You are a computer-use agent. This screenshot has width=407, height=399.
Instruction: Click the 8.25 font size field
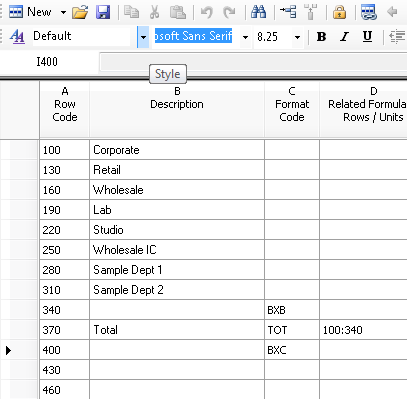(273, 37)
